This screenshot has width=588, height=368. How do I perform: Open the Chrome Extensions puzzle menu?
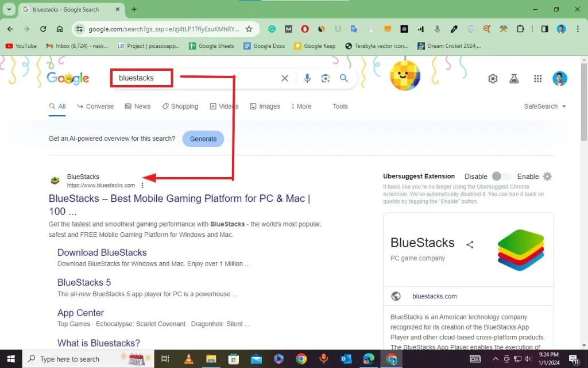[520, 29]
